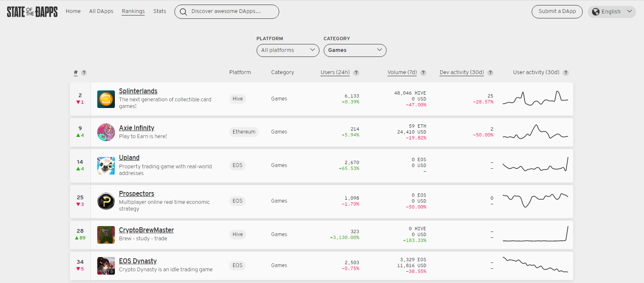Image resolution: width=644 pixels, height=283 pixels.
Task: Click the Axie Infinity user activity sparkline
Action: point(535,131)
